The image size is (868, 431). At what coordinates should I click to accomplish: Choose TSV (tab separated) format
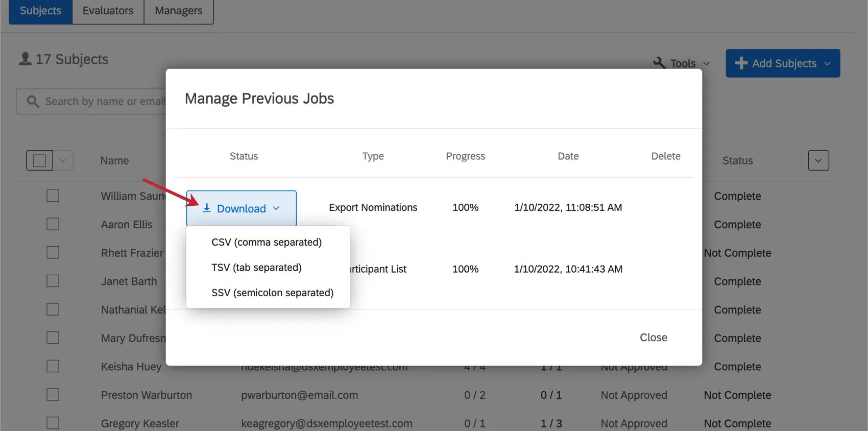pos(256,268)
